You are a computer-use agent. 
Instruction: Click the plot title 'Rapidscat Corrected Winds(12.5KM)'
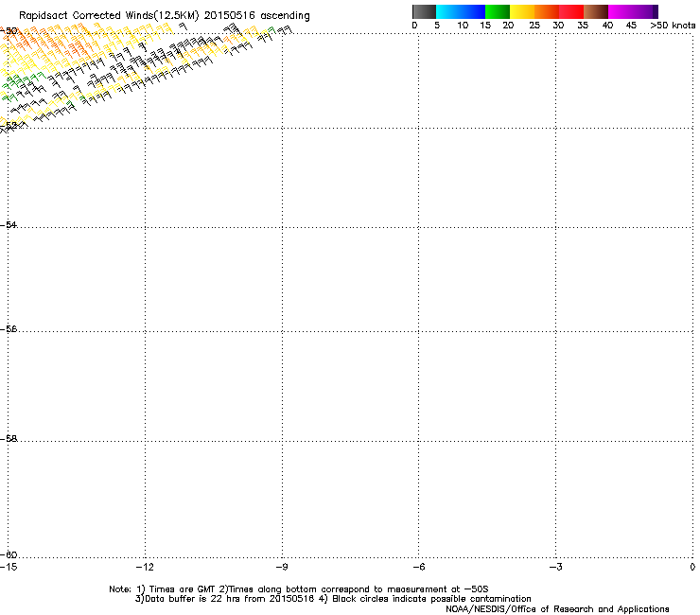tap(109, 16)
